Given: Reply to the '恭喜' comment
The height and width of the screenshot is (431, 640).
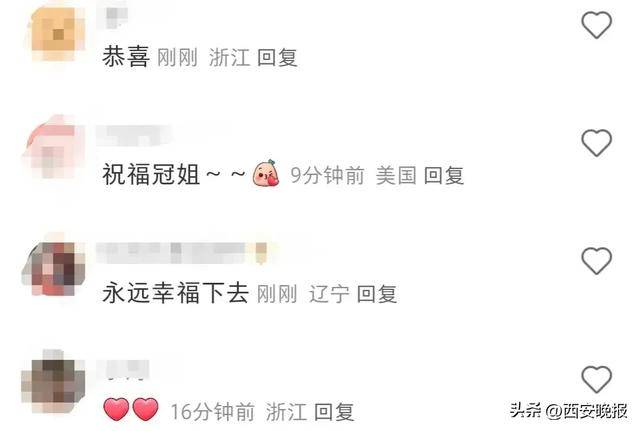Looking at the screenshot, I should 277,57.
